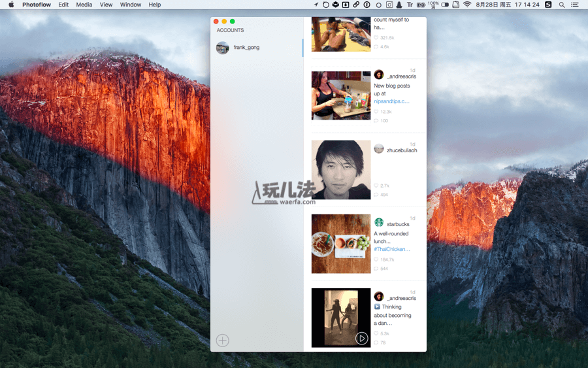Open the Photoflow app menu

(37, 5)
